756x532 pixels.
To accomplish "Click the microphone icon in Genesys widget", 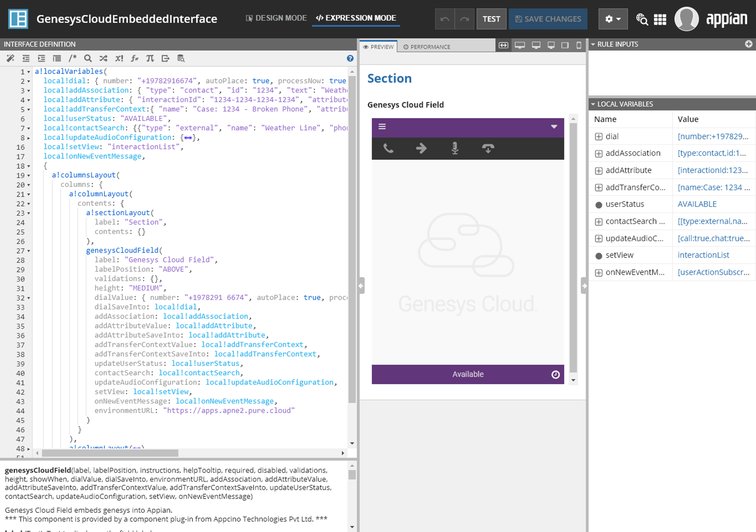I will pos(455,148).
